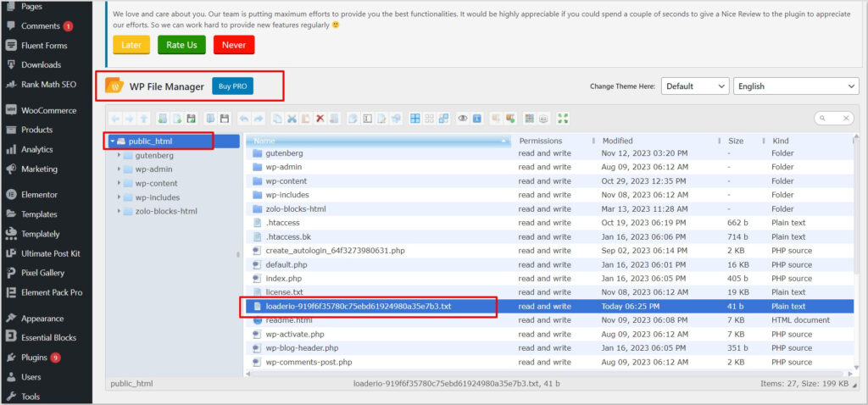This screenshot has height=405, width=868.
Task: Collapse the public_html root folder arrow
Action: click(112, 141)
